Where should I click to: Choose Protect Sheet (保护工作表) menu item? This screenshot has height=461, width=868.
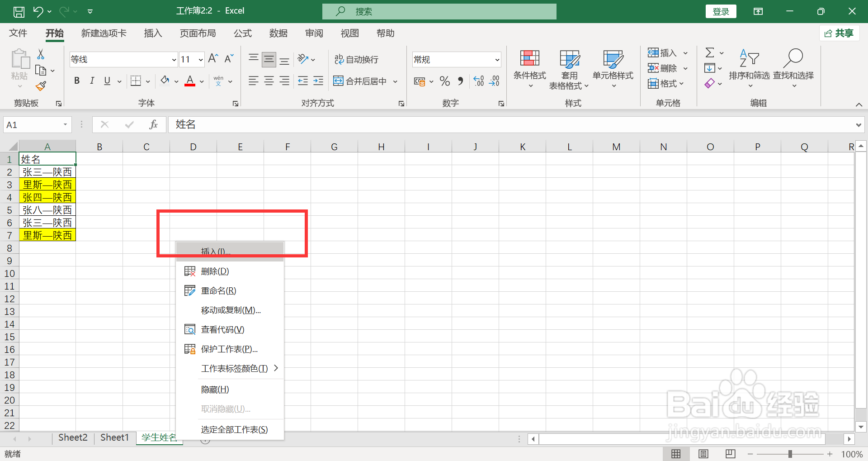coord(230,349)
